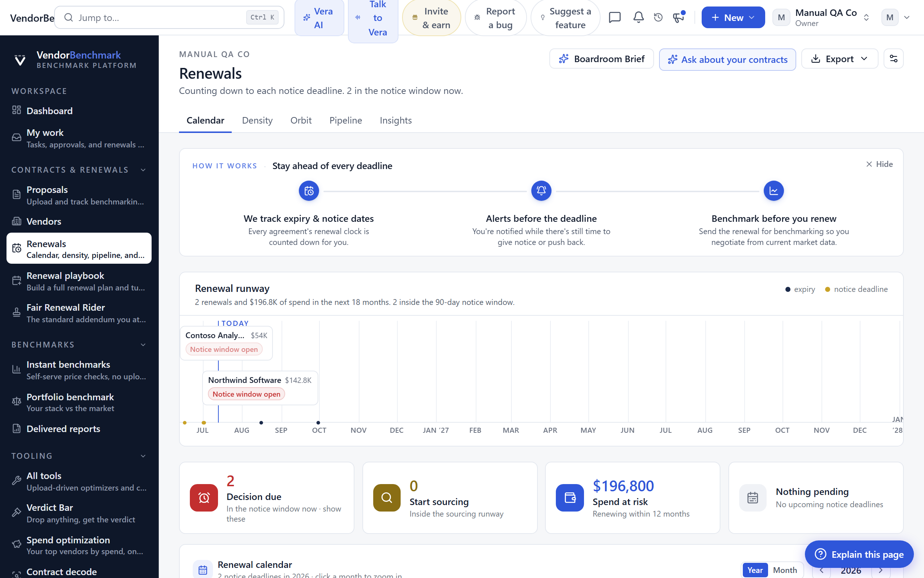Image resolution: width=924 pixels, height=578 pixels.
Task: Open Contract decode in sidebar
Action: pos(79,571)
